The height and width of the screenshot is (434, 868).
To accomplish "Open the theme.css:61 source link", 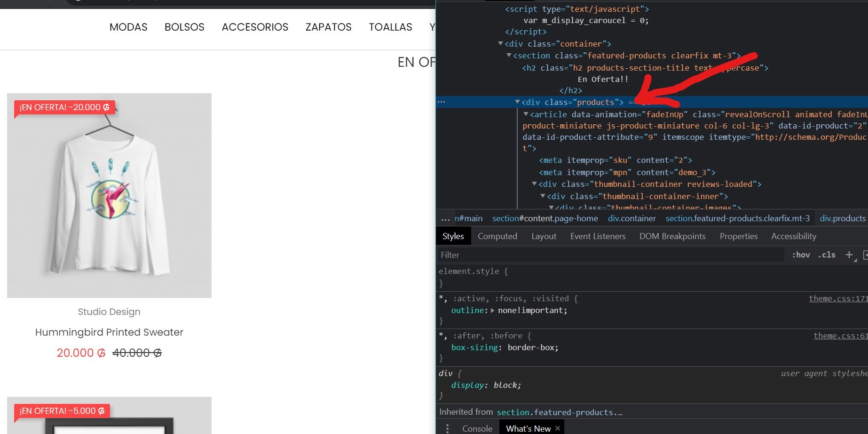I will (x=840, y=336).
